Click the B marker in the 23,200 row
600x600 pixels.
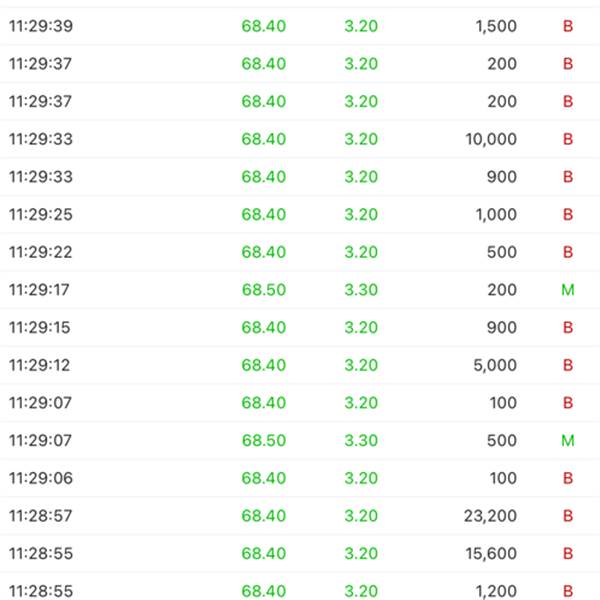pyautogui.click(x=568, y=516)
